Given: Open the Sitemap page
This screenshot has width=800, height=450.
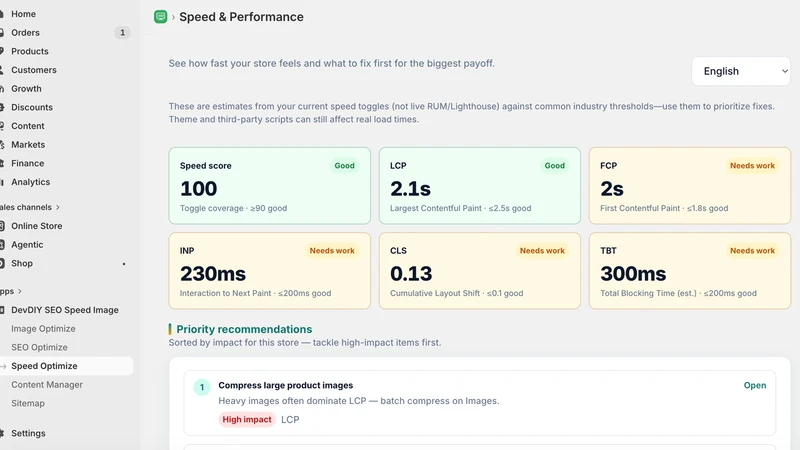Looking at the screenshot, I should tap(28, 403).
